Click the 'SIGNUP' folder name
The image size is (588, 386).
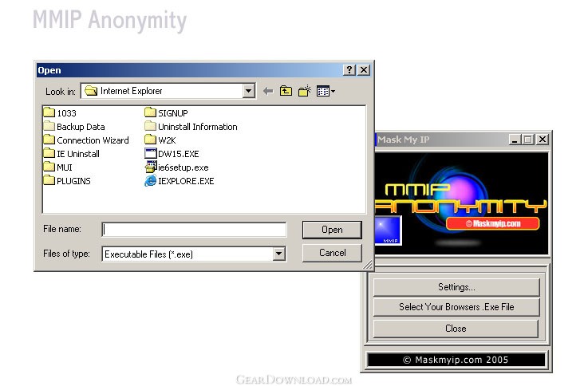pos(173,113)
